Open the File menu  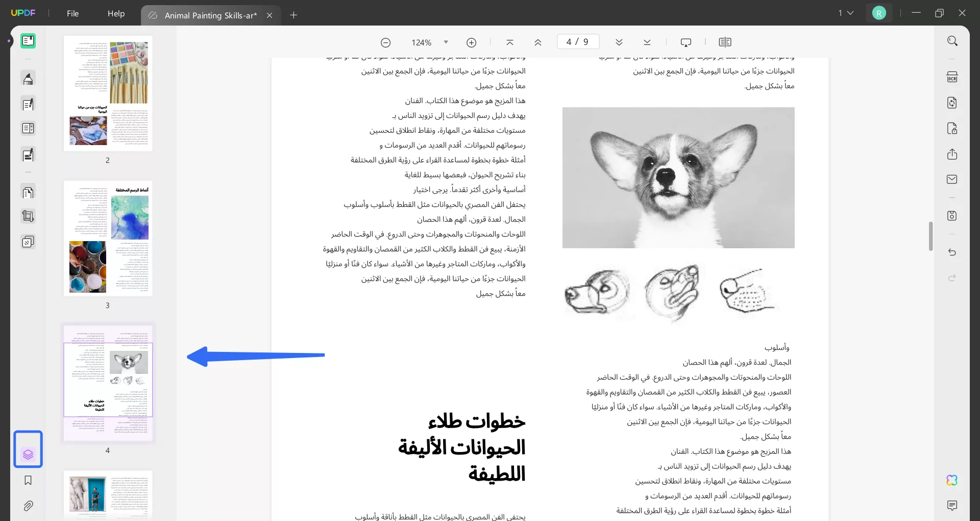tap(72, 14)
